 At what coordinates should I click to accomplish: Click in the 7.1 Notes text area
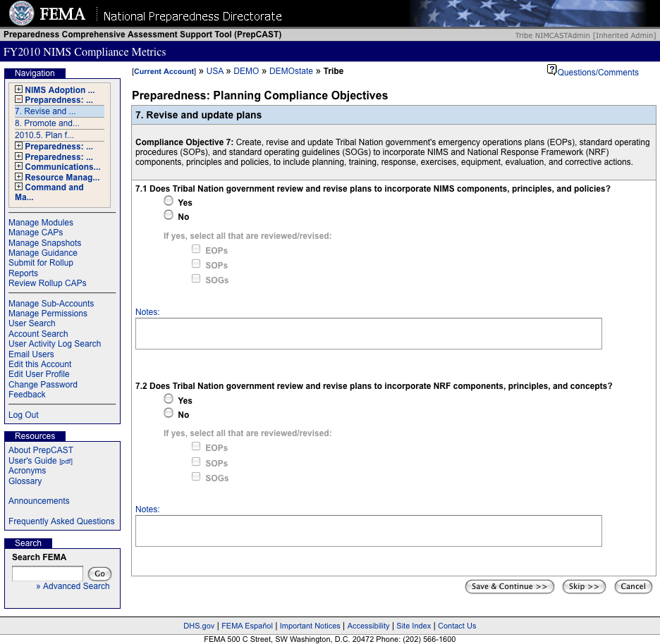tap(368, 333)
